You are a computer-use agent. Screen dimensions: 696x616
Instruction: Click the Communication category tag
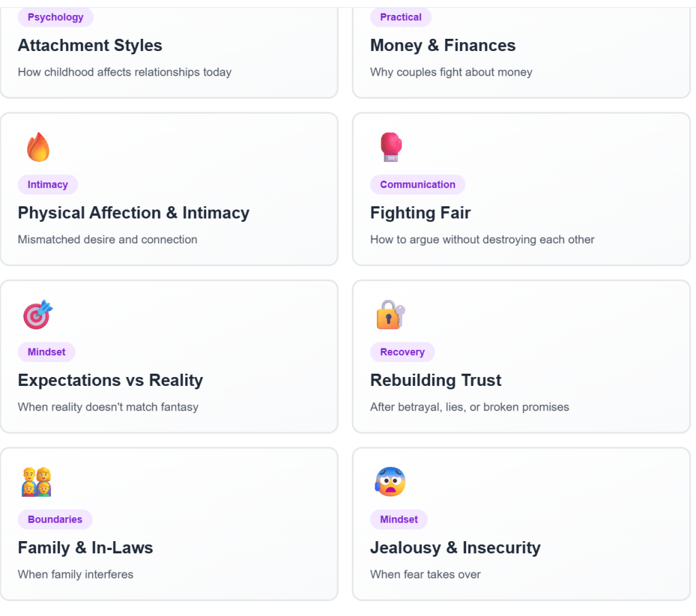tap(418, 184)
